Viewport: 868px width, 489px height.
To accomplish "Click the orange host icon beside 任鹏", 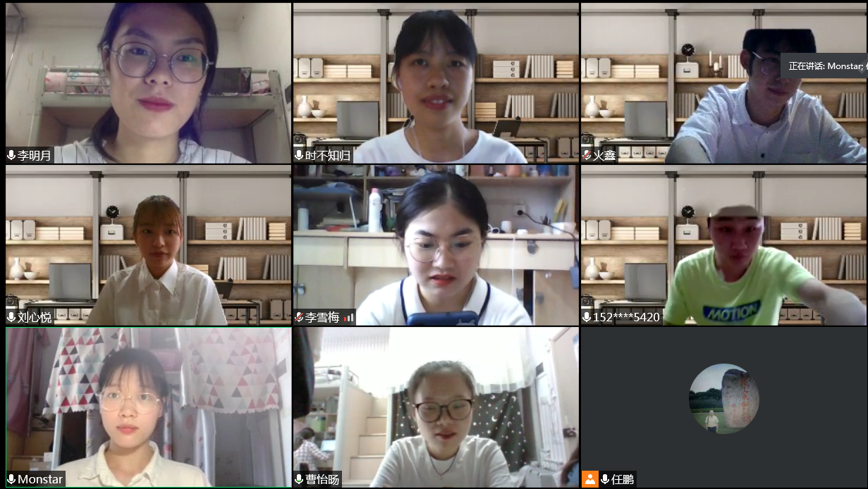I will coord(590,479).
